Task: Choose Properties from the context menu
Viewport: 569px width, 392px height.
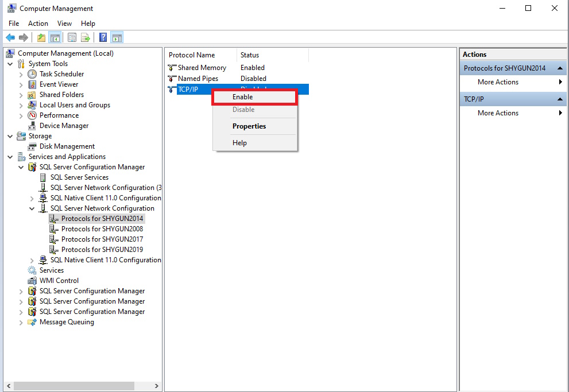Action: coord(255,126)
